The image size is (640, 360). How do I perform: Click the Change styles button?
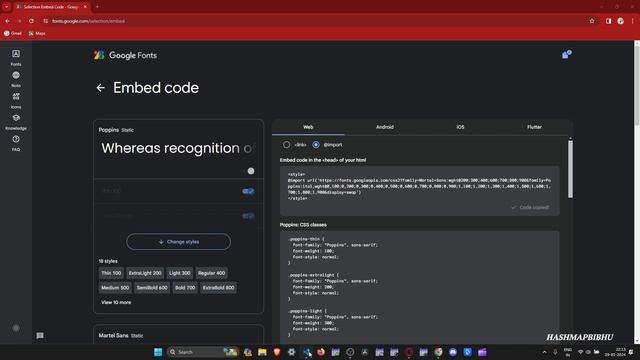click(178, 242)
